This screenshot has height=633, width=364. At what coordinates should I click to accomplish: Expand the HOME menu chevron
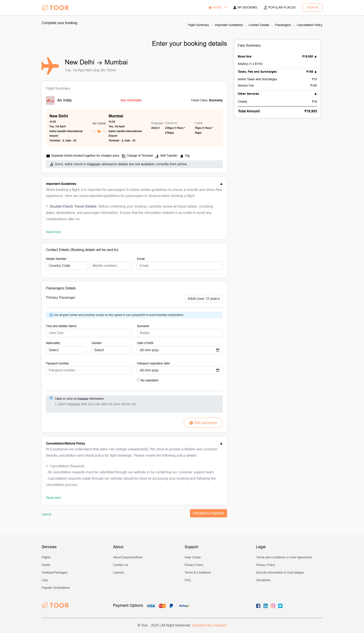pos(226,8)
